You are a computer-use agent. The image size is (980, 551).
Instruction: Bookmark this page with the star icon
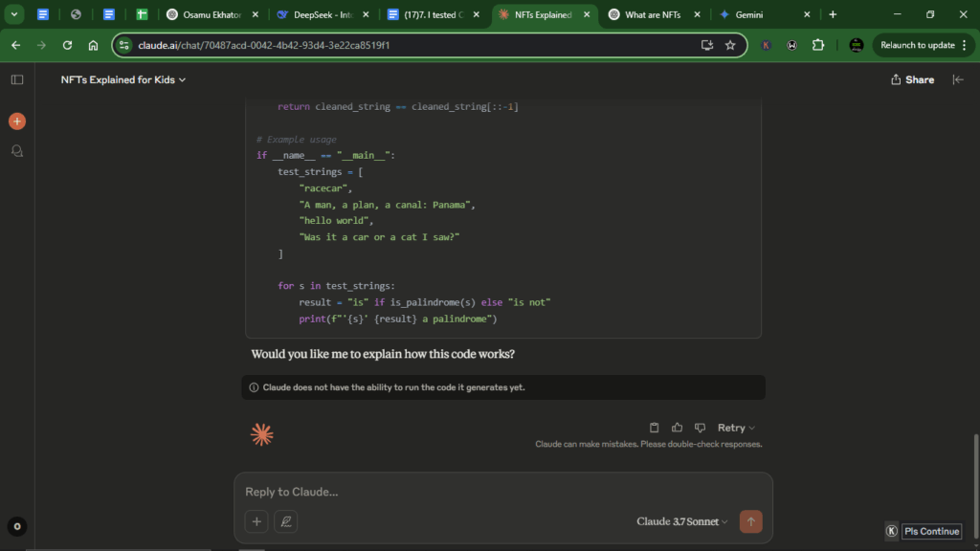730,45
